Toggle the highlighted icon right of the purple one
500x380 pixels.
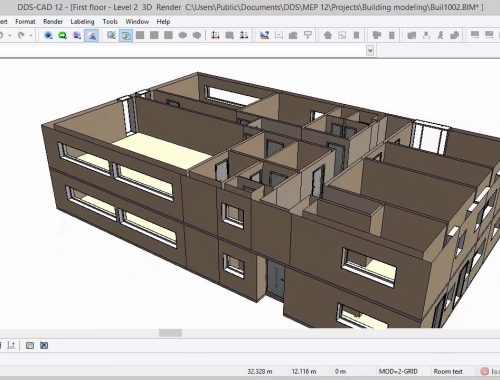(92, 35)
